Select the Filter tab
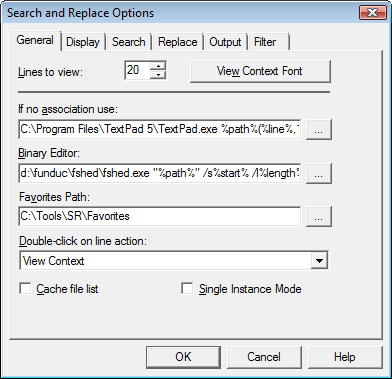The height and width of the screenshot is (379, 392). pyautogui.click(x=268, y=42)
